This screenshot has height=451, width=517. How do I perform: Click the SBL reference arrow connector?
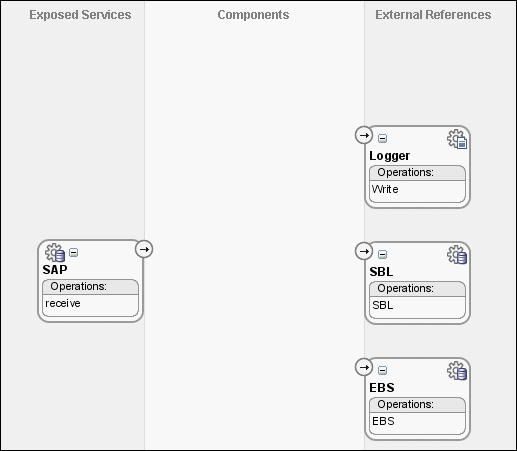[x=364, y=251]
